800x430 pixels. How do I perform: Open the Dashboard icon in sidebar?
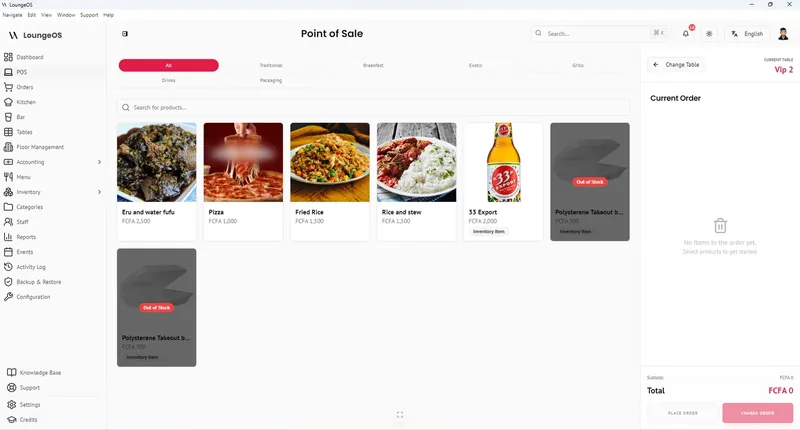[8, 57]
